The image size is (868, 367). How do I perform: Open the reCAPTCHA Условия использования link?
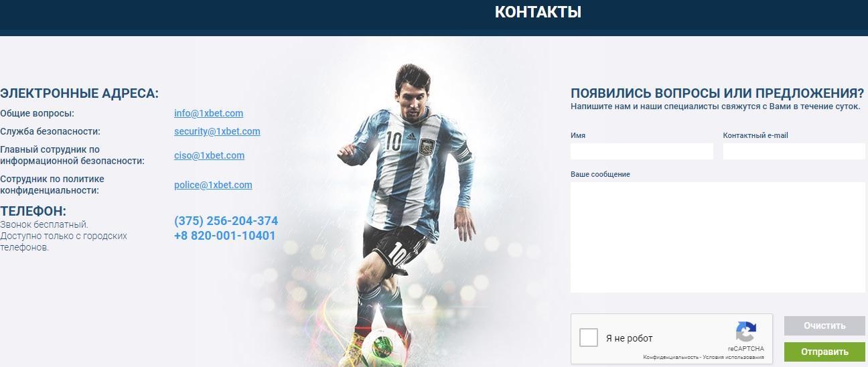(x=732, y=358)
